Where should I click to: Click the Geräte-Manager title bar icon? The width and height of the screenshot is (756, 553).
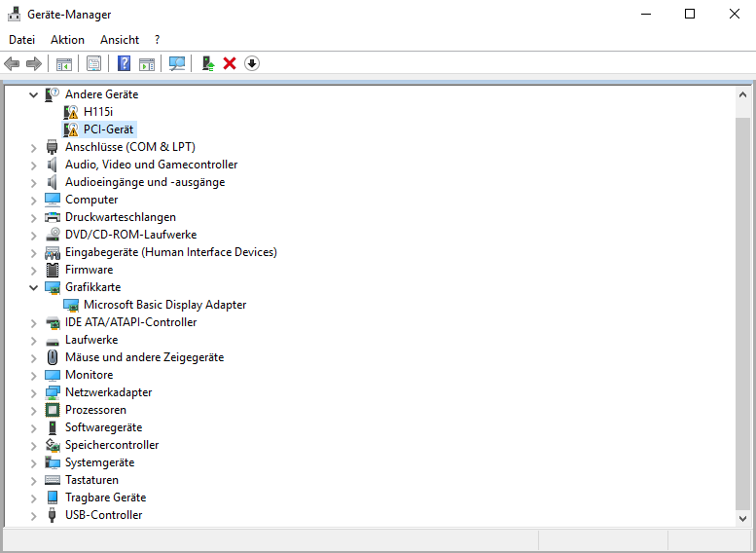click(14, 14)
